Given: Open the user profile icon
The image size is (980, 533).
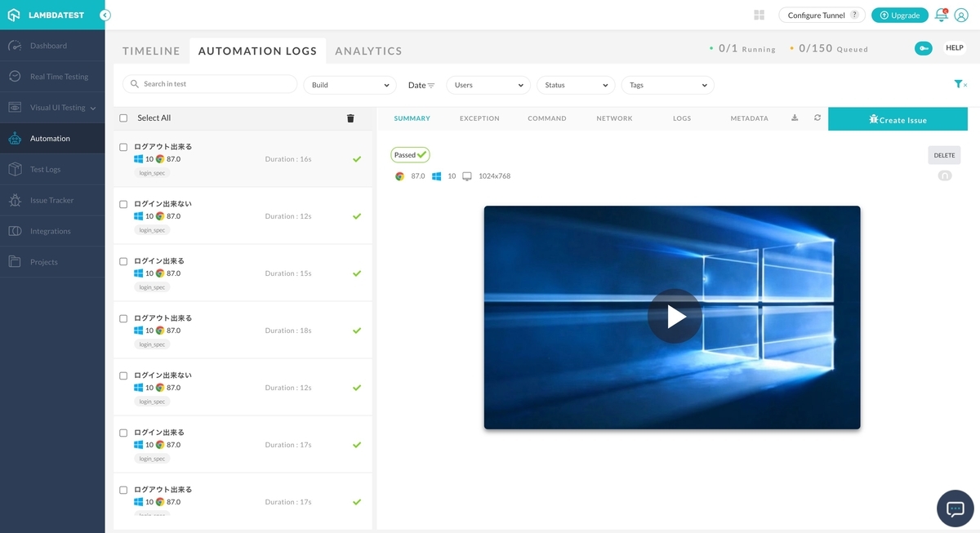Looking at the screenshot, I should pos(961,16).
